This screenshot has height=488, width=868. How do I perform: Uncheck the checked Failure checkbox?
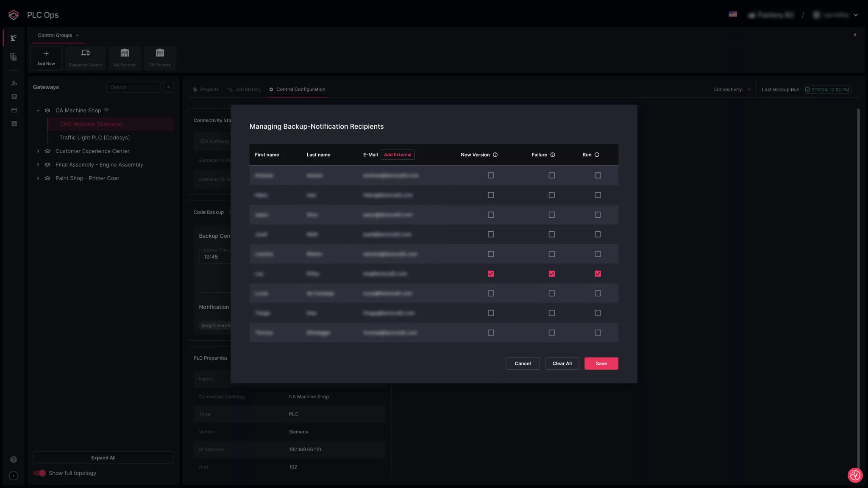point(551,274)
